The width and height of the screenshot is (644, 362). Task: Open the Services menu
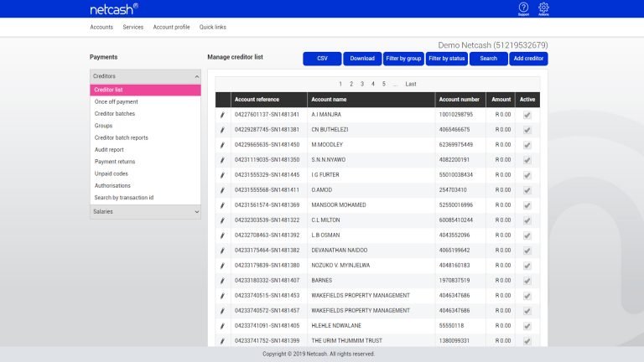pyautogui.click(x=133, y=27)
